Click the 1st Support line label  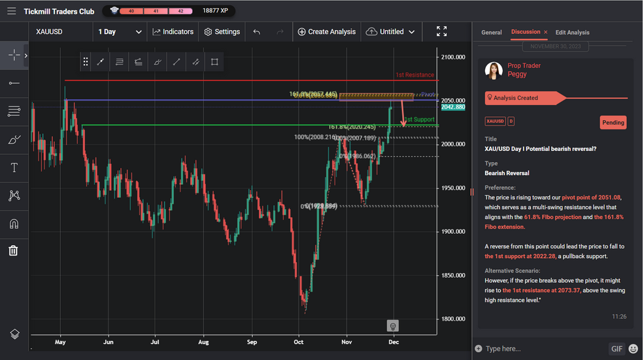(x=419, y=120)
